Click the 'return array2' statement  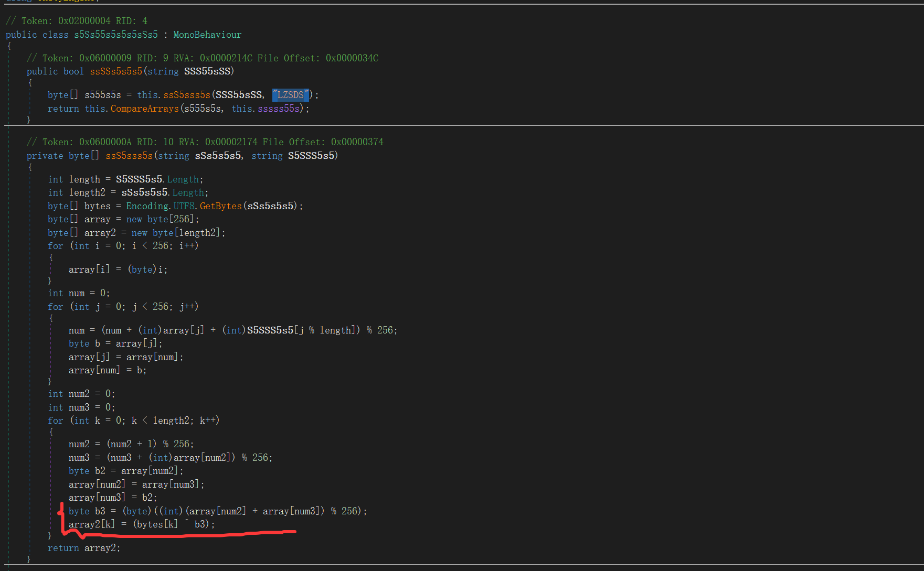tap(84, 548)
